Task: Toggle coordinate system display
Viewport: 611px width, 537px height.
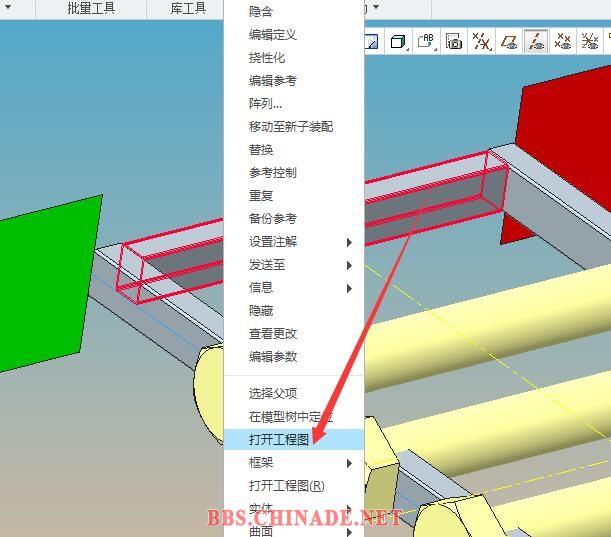Action: coord(590,41)
